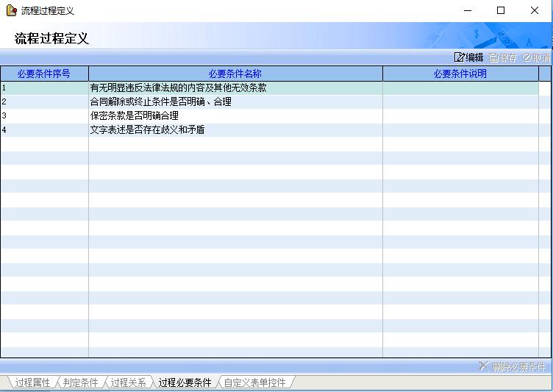Select the 保密条款是否明确合理 row

135,115
